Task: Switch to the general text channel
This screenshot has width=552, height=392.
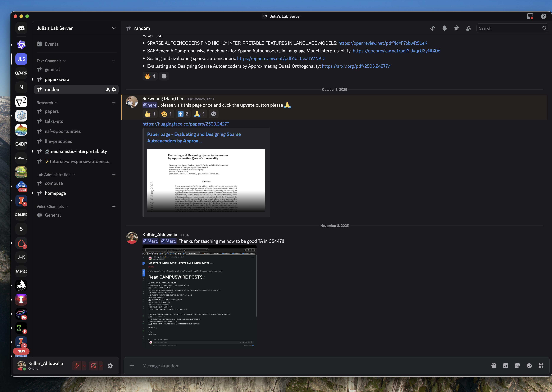Action: coord(76,69)
